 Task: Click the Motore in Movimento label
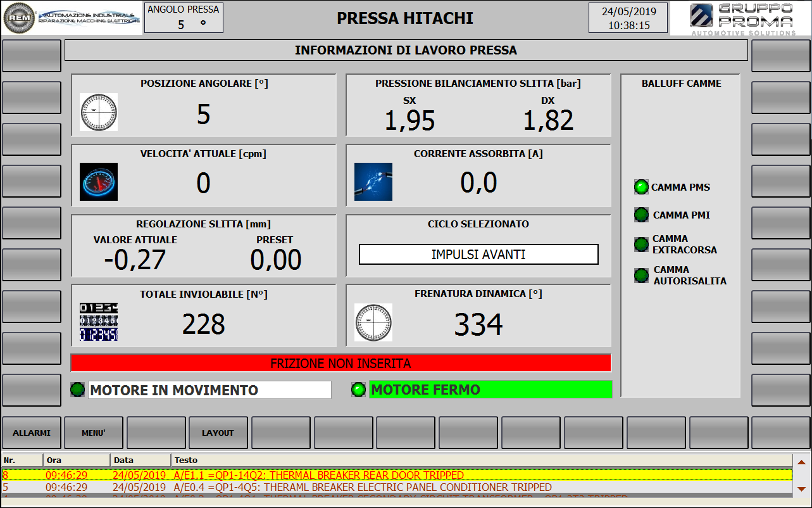pyautogui.click(x=209, y=390)
